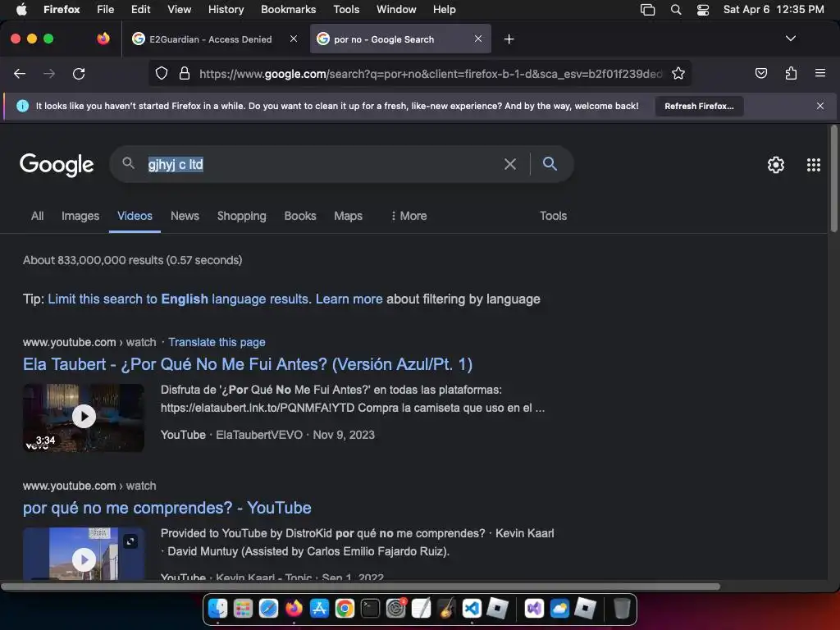Play the Kevin Kaarl video thumbnail
Screen dimensions: 840x630
click(x=84, y=554)
